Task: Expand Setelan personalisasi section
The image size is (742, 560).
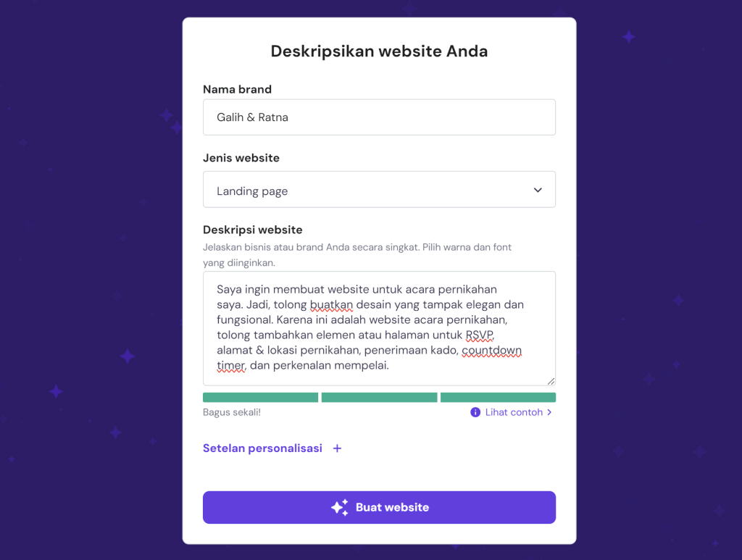Action: click(262, 448)
